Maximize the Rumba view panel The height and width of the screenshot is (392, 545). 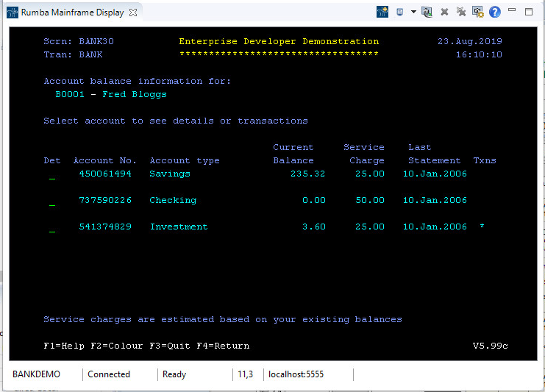529,12
